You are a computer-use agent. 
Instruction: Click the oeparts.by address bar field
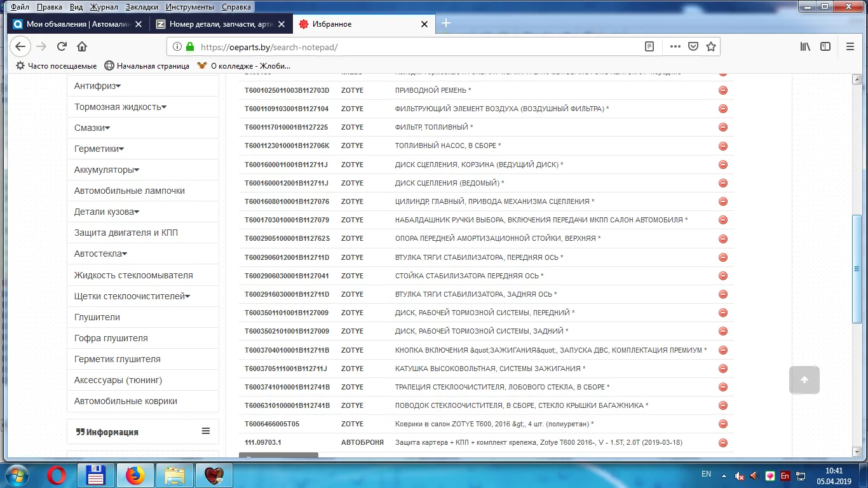pos(419,46)
